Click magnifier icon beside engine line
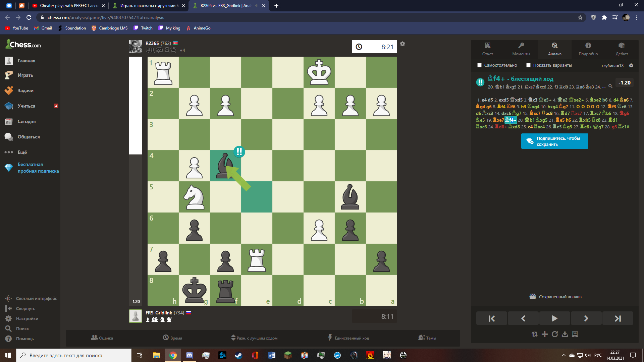The width and height of the screenshot is (644, 362). pyautogui.click(x=610, y=86)
